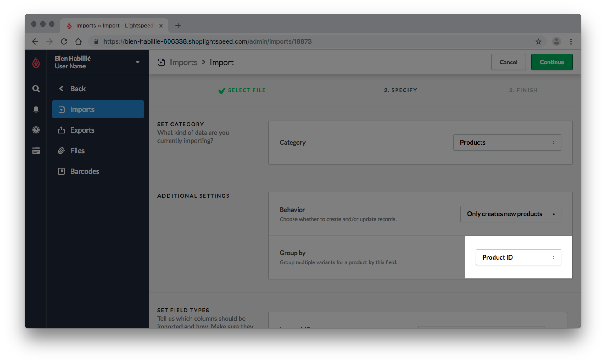
Task: Select Barcodes in the sidebar menu
Action: click(98, 171)
